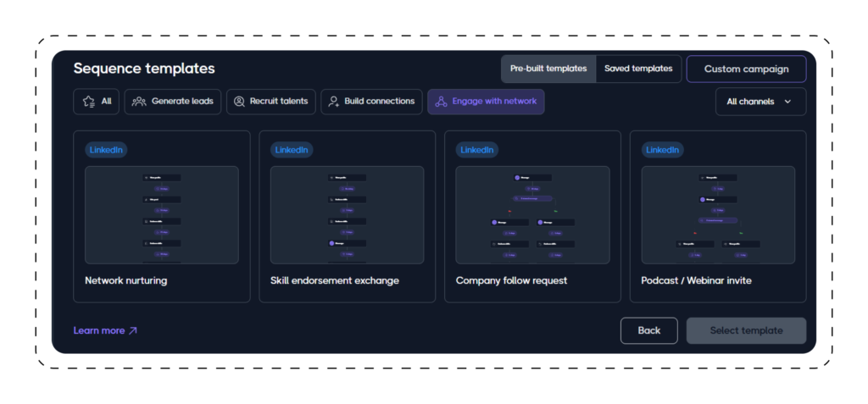
Task: Click the Network nurturing title
Action: (x=125, y=280)
